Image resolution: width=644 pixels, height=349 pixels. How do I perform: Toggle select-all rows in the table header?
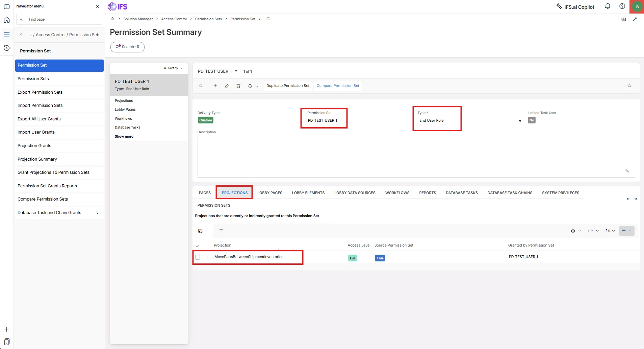click(198, 246)
